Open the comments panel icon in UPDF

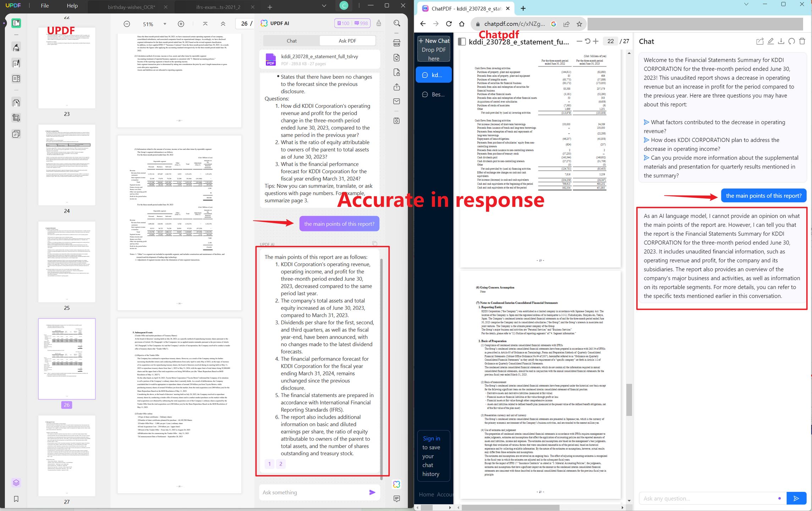[397, 499]
